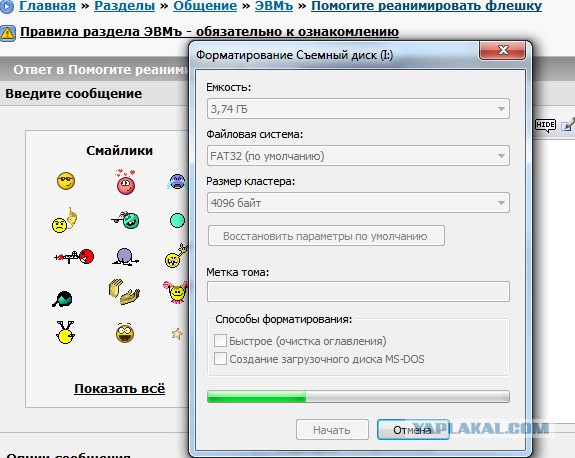Click the warning icon beside section rules

click(8, 33)
